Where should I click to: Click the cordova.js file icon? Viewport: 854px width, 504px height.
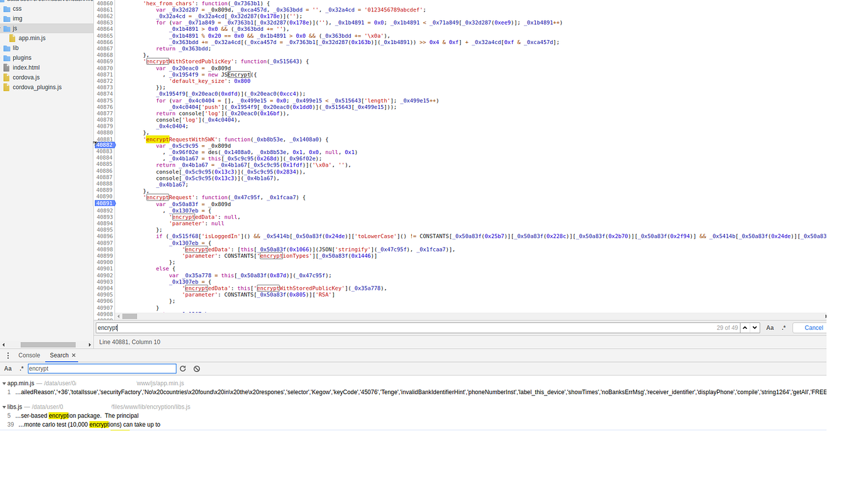(5, 77)
